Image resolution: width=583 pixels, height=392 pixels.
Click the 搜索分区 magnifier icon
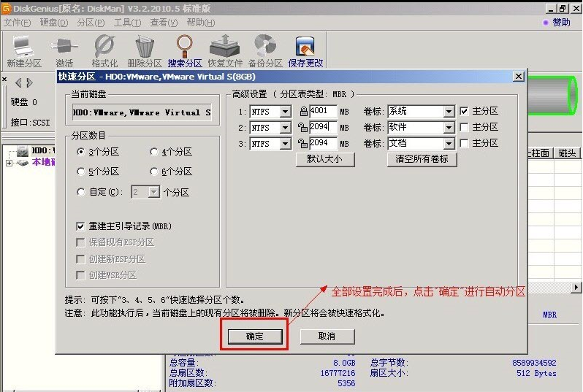pos(184,51)
